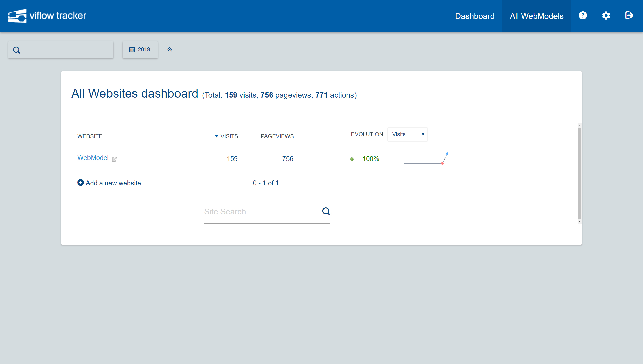The image size is (643, 364).
Task: Open the settings gear icon
Action: (x=606, y=16)
